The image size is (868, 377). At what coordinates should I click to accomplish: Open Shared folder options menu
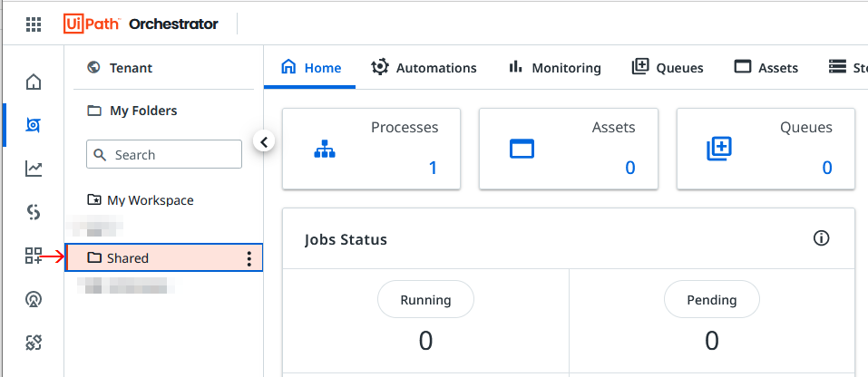tap(249, 258)
